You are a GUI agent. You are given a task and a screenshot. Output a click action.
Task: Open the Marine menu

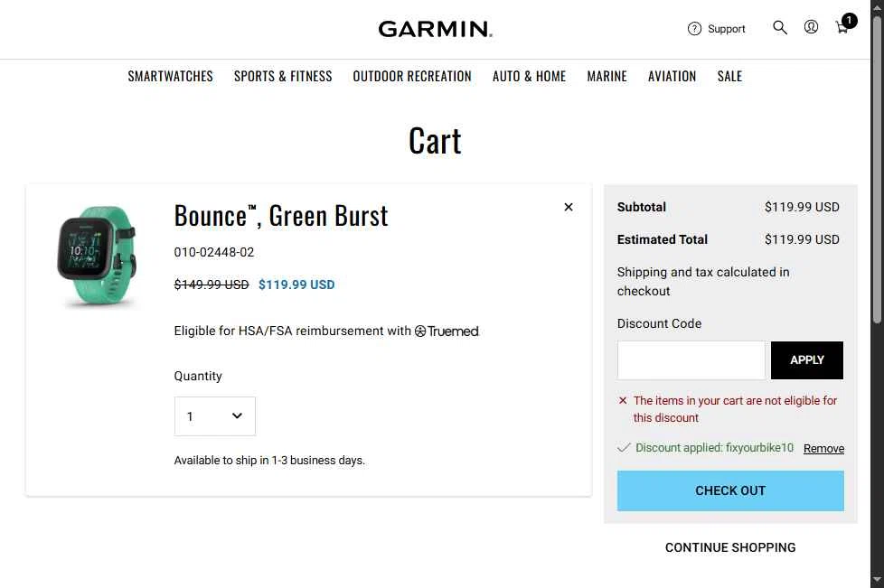(x=607, y=76)
